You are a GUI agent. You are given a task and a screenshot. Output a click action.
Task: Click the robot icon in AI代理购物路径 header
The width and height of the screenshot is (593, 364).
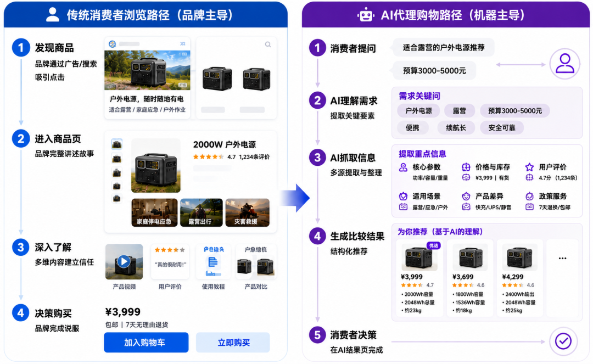point(366,15)
